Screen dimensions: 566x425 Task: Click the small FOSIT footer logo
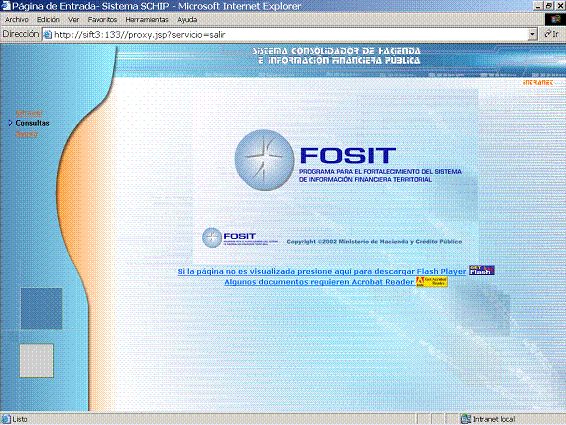coord(240,238)
